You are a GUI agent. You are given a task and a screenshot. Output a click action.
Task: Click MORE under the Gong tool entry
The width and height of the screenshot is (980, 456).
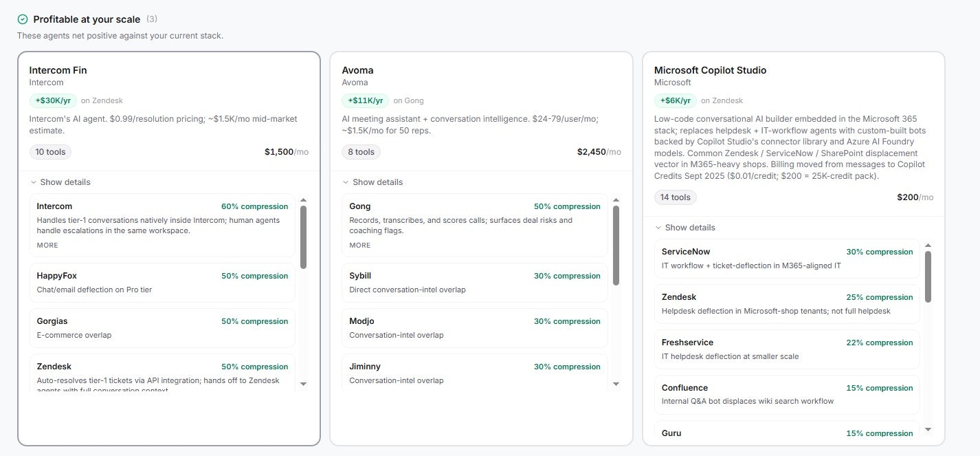click(360, 246)
